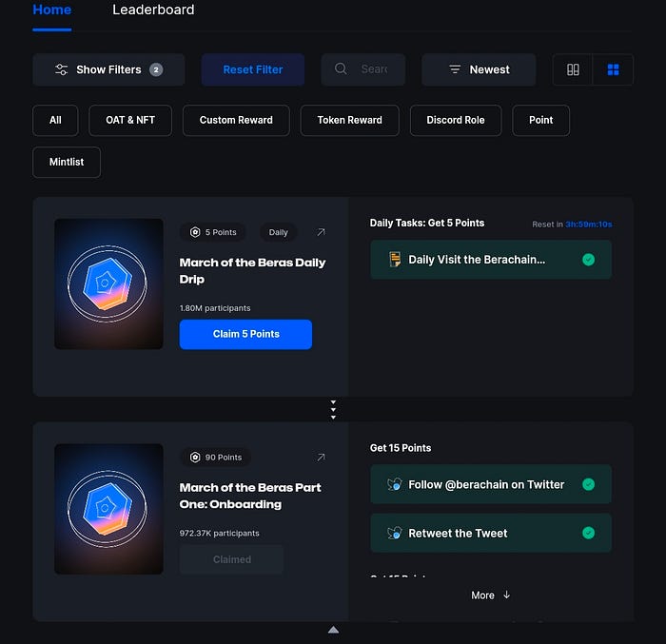Click the Daily Visit completed checkmark
This screenshot has height=644, width=666.
pos(588,260)
